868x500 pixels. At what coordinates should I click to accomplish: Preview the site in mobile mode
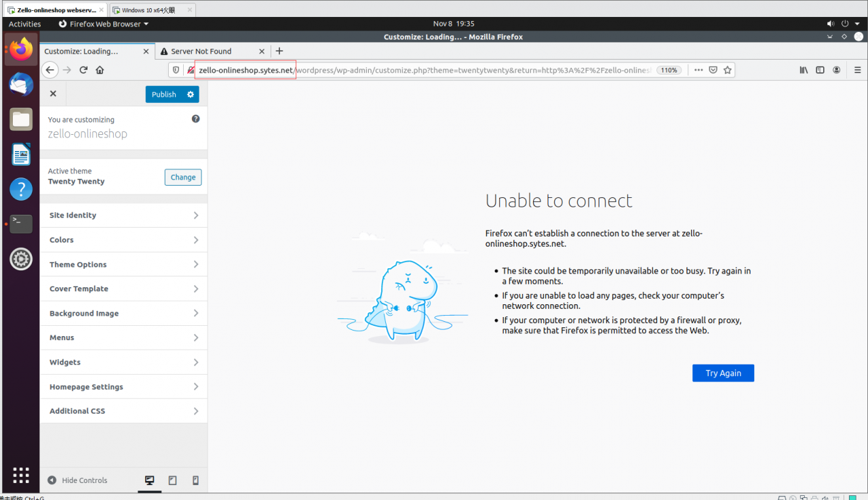[x=196, y=480]
